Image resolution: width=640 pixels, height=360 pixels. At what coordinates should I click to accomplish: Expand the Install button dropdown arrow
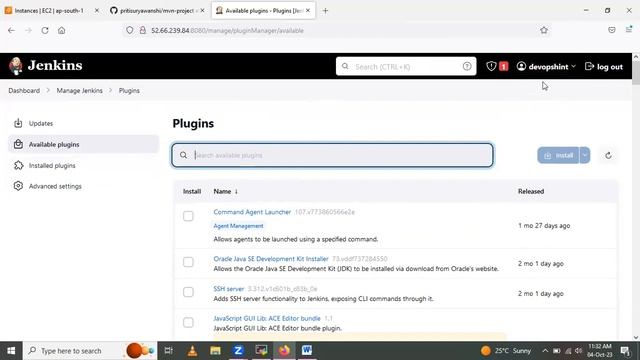click(x=585, y=156)
